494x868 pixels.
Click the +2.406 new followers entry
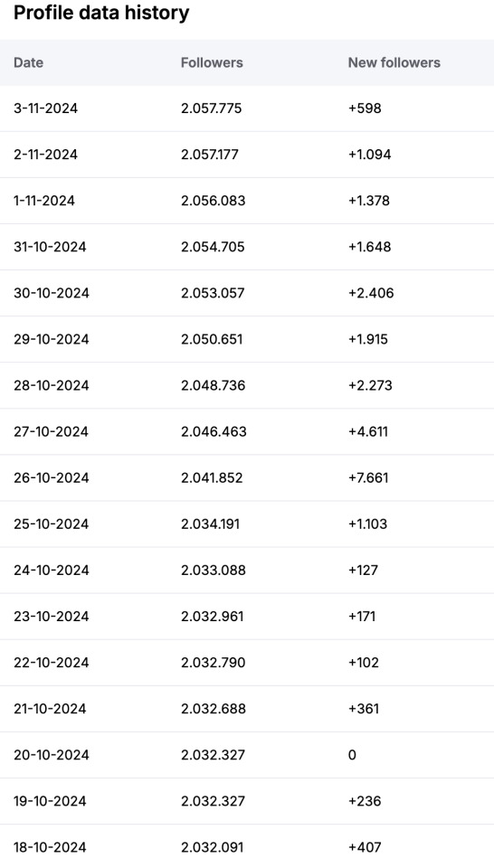(x=371, y=293)
